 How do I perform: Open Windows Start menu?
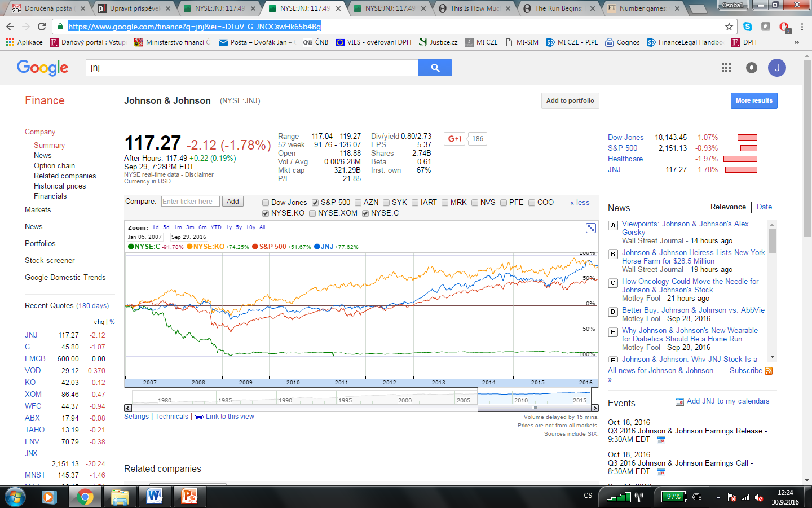(x=15, y=497)
